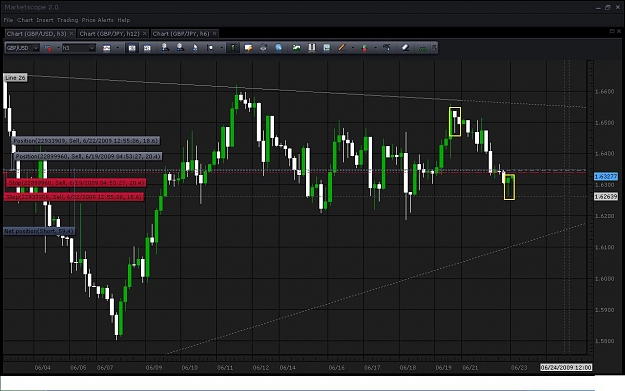Click the chart type icon
The image size is (625, 391).
click(106, 48)
